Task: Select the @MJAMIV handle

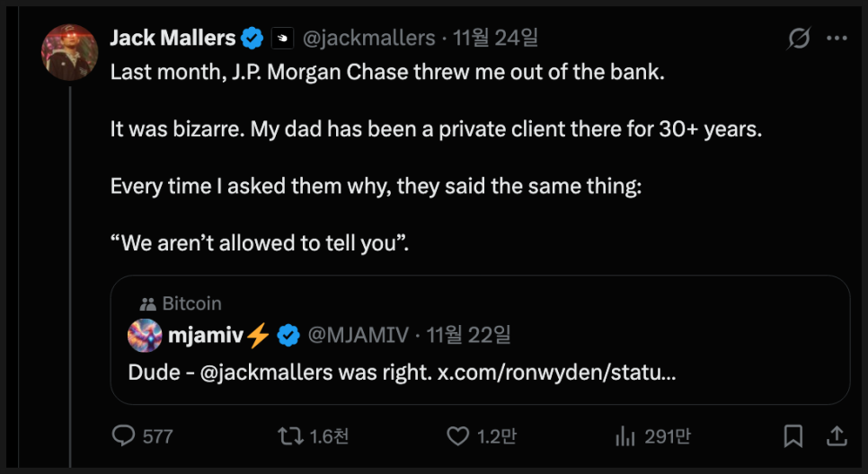Action: 359,336
